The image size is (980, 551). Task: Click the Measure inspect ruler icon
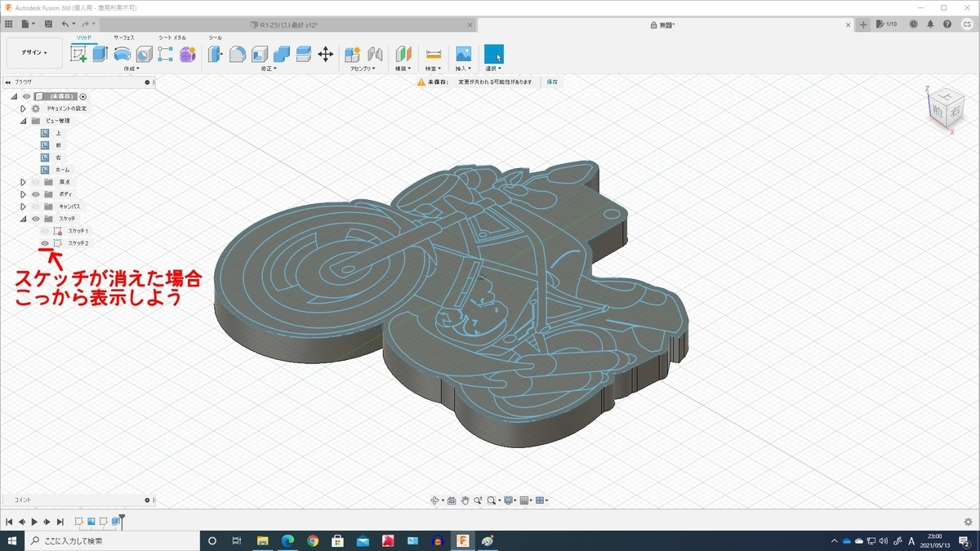(434, 54)
